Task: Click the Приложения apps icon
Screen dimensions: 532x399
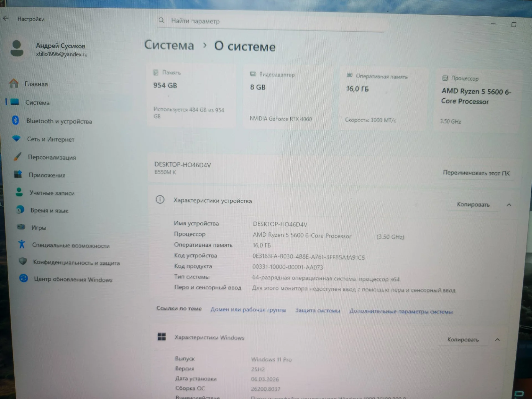Action: coord(18,174)
